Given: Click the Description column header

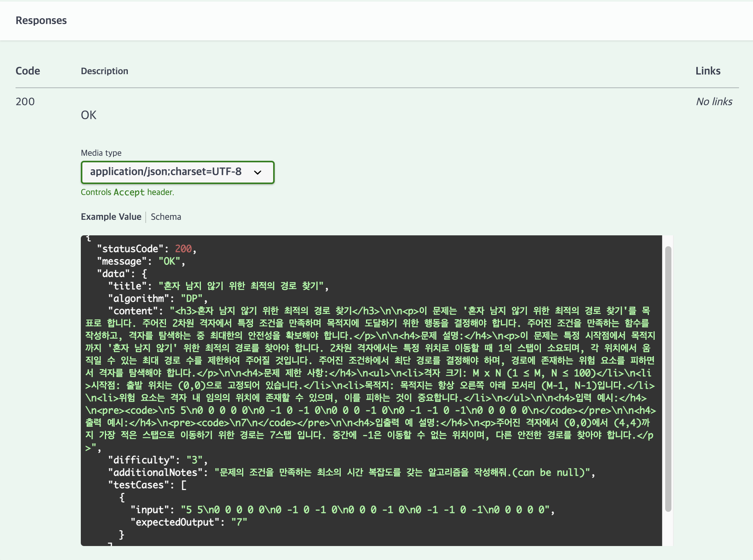Looking at the screenshot, I should pos(104,71).
